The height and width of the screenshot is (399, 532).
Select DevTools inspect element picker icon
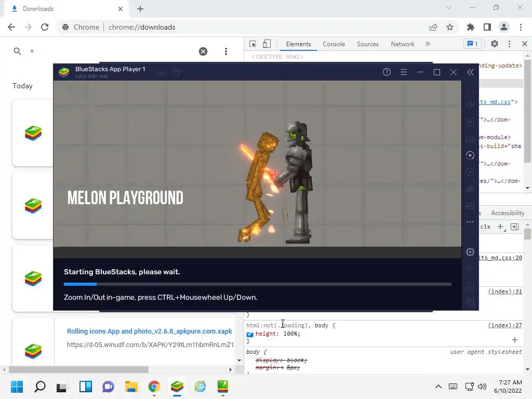(253, 44)
